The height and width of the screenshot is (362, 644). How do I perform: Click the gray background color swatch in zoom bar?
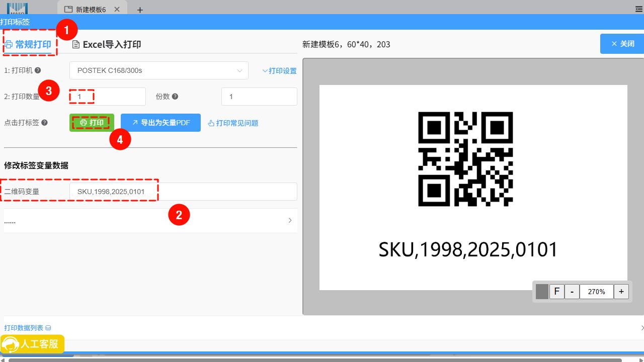pos(542,292)
